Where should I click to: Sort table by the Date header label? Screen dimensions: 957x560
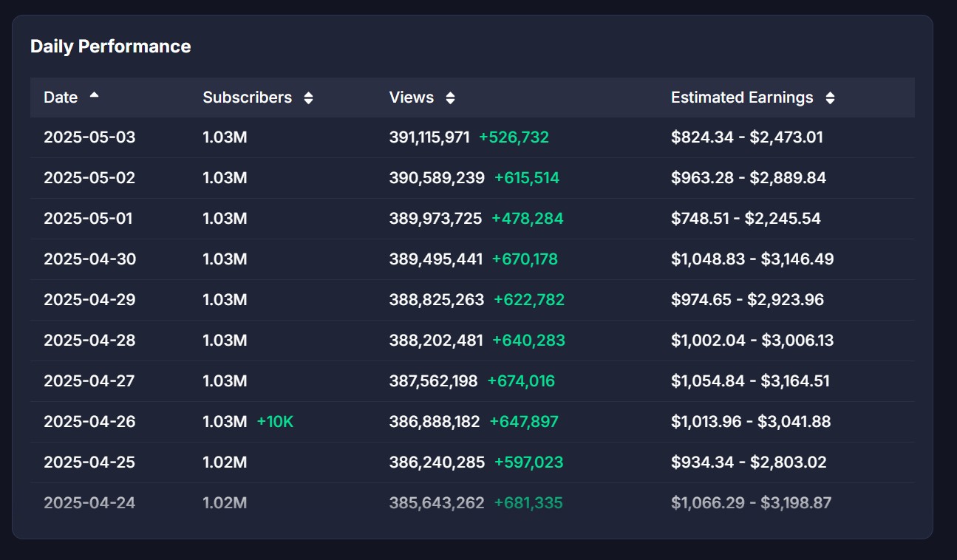[x=61, y=98]
